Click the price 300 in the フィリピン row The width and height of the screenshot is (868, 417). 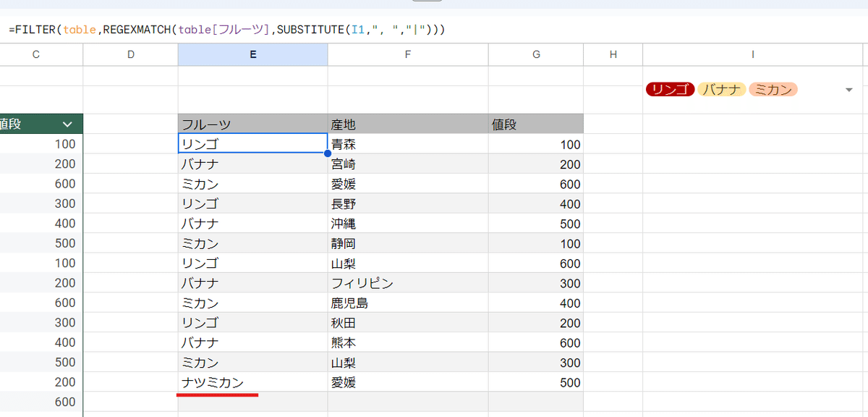[536, 283]
